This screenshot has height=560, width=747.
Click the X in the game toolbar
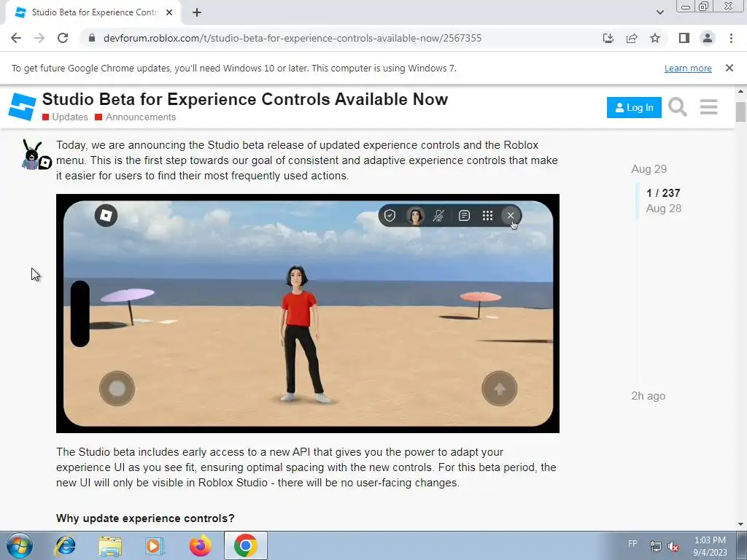(510, 216)
